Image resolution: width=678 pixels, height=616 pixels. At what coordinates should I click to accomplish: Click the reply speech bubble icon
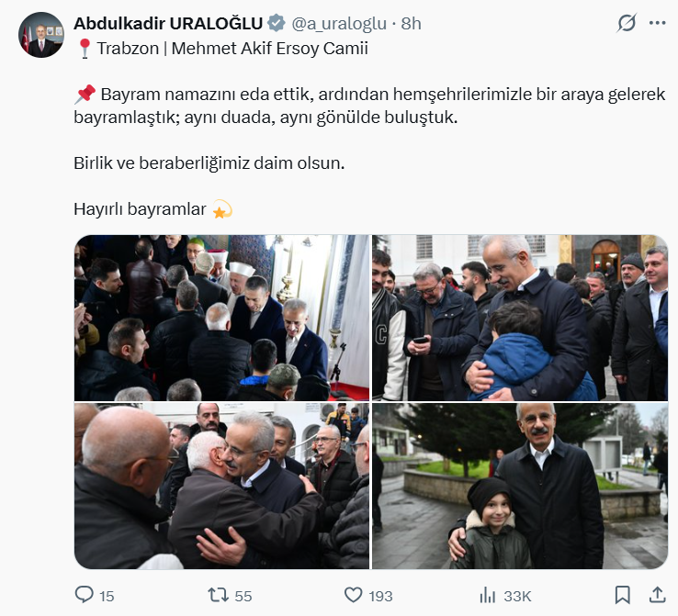(84, 594)
